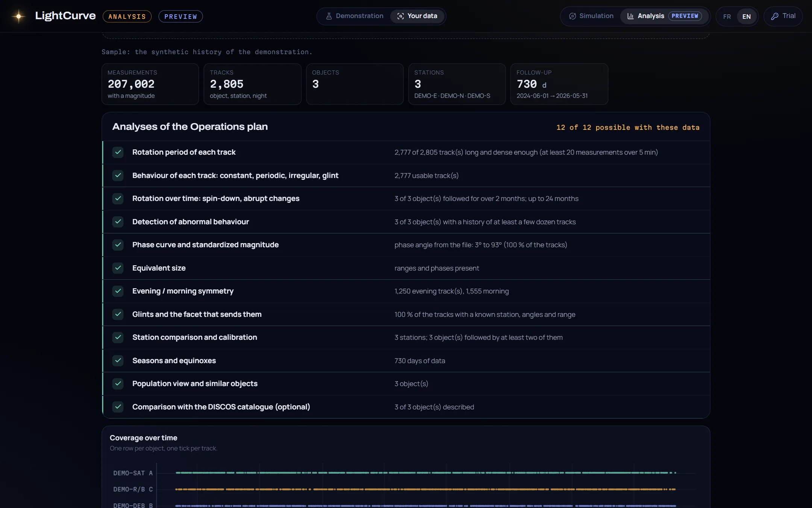
Task: Click the Measurements card value 207,002
Action: tap(131, 84)
